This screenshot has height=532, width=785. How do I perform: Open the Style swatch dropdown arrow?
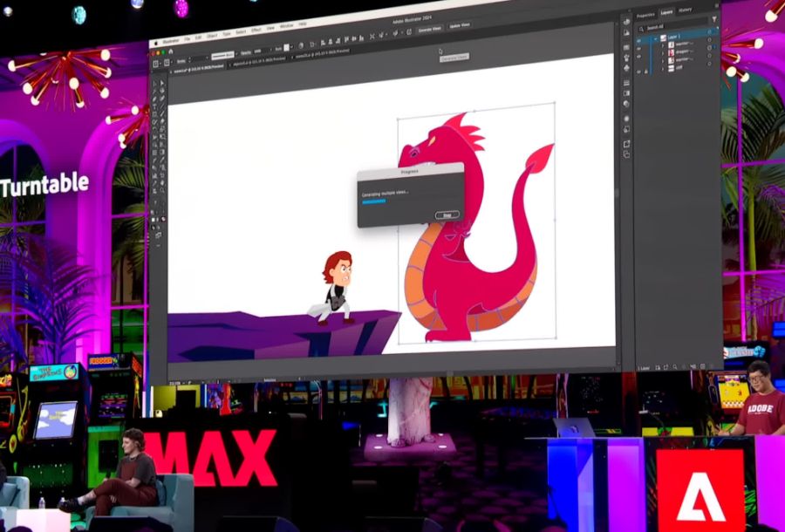(x=291, y=47)
